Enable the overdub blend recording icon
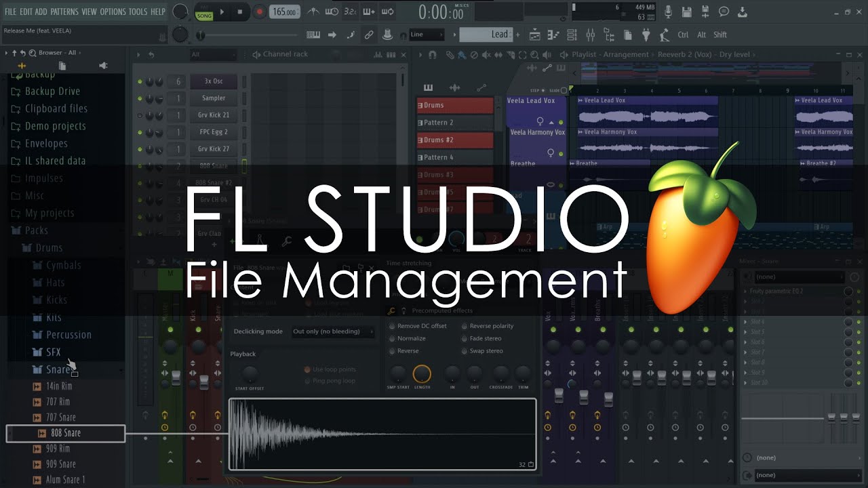The image size is (868, 488). click(x=368, y=12)
